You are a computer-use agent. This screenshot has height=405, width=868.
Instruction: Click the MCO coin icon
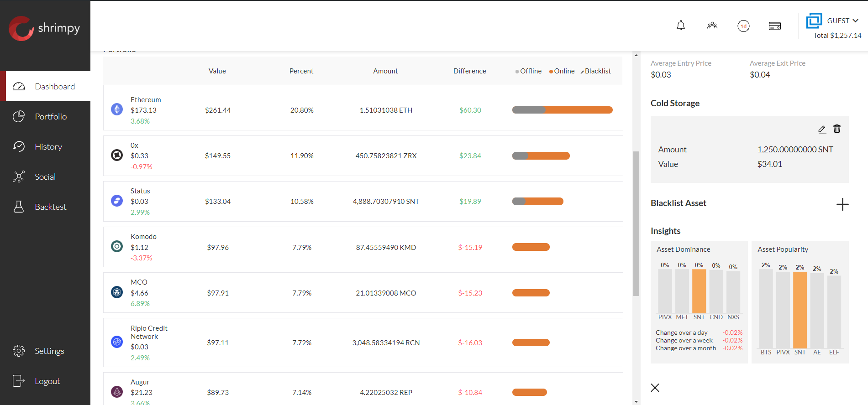click(x=117, y=292)
